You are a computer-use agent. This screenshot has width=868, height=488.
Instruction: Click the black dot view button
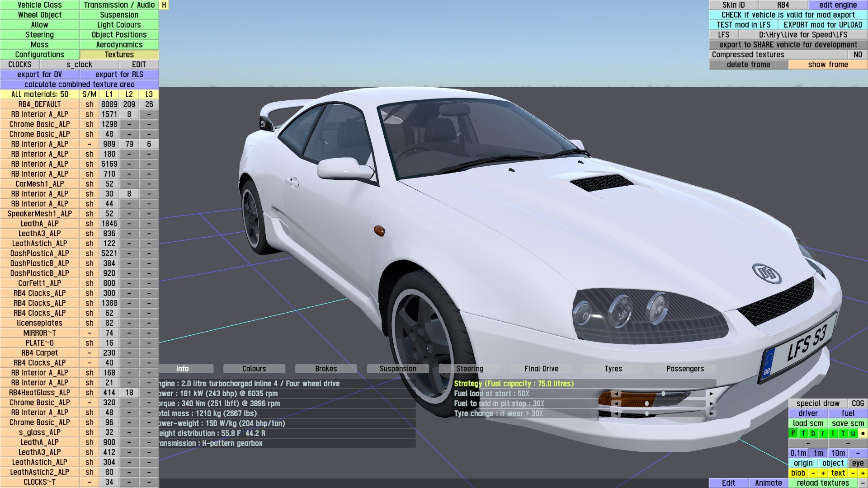point(863,433)
